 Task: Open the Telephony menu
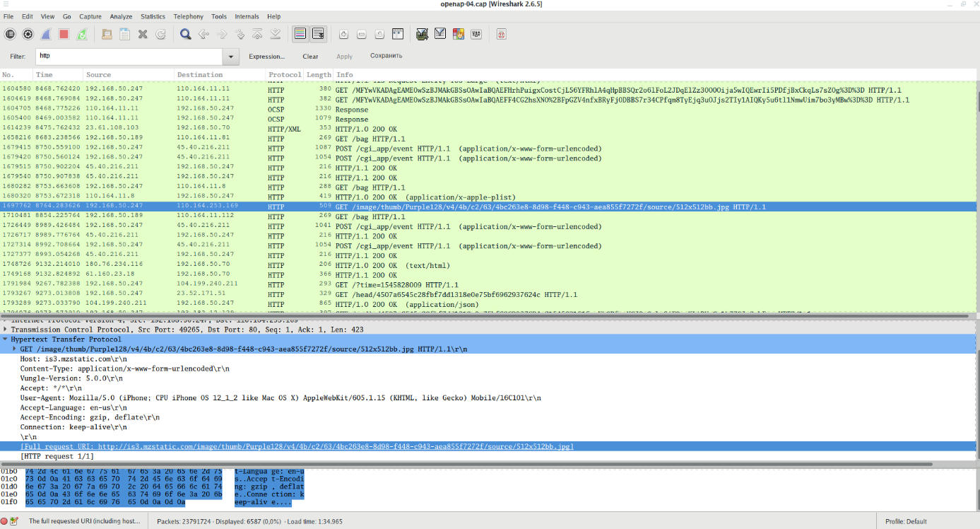188,16
